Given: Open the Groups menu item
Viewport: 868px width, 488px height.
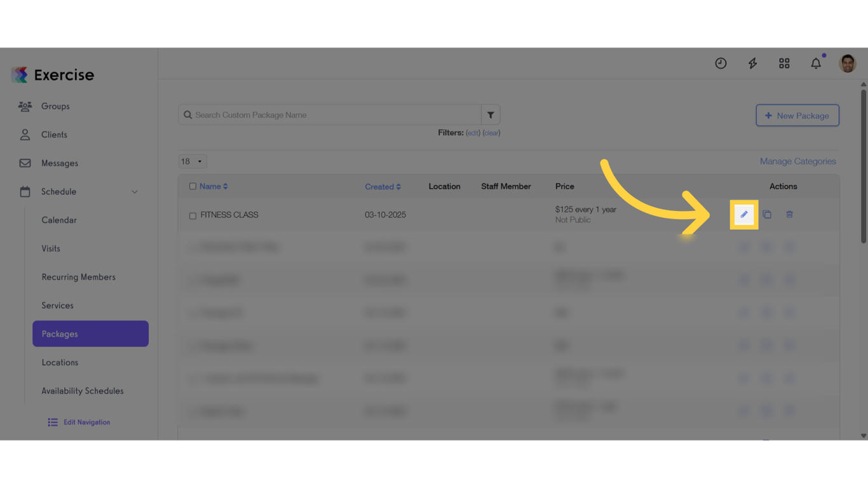Looking at the screenshot, I should 55,106.
